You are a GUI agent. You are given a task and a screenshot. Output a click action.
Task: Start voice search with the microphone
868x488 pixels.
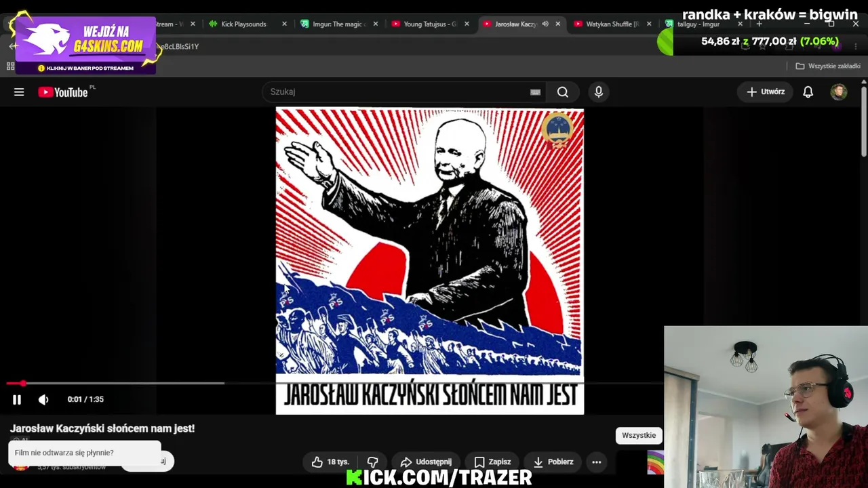598,92
